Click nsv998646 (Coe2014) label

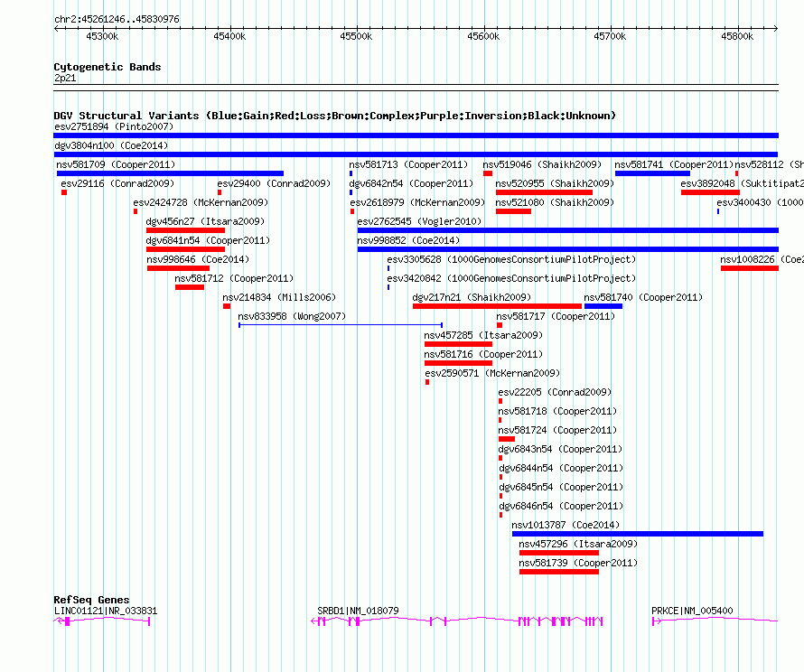coord(198,259)
